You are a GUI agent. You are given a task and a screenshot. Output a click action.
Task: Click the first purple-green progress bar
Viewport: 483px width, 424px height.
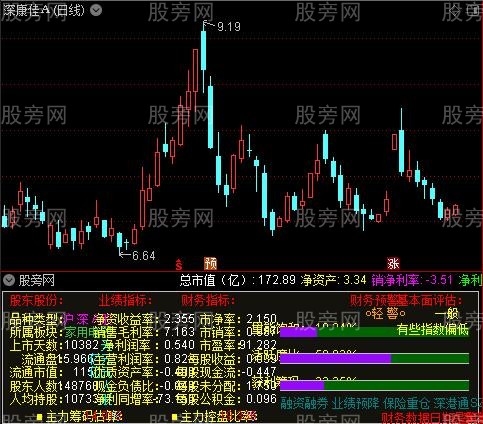click(x=374, y=332)
